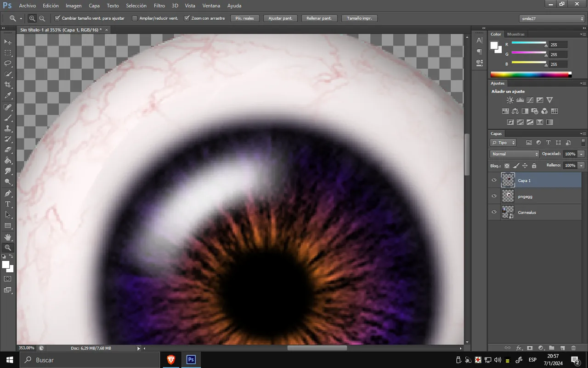Open Capas panel options menu
The width and height of the screenshot is (588, 368).
pos(582,134)
